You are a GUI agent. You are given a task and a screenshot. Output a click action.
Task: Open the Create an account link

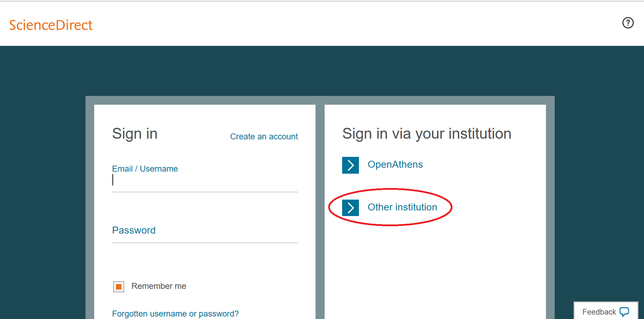click(x=264, y=137)
